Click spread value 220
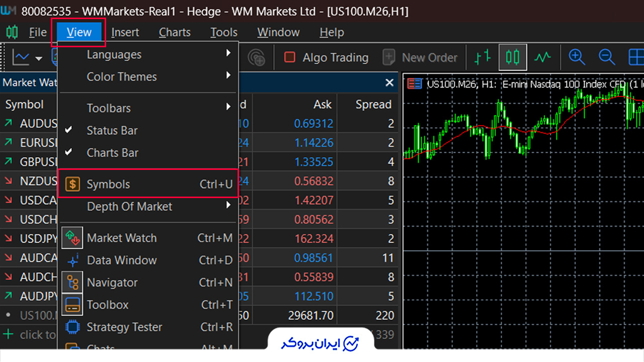This screenshot has height=362, width=644. 385,316
